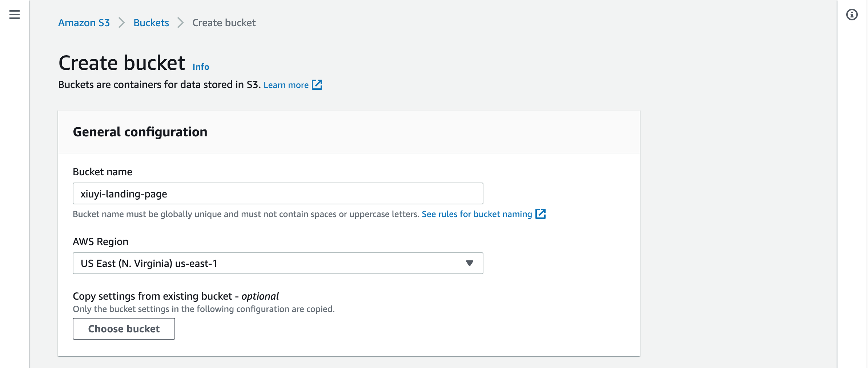Click external link icon beside Learn more
The width and height of the screenshot is (868, 368).
click(317, 85)
